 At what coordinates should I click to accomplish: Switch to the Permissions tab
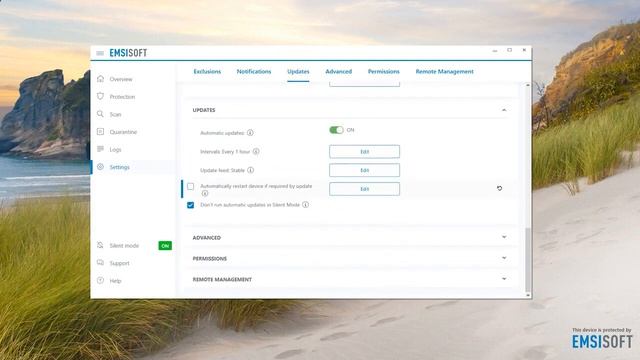384,71
